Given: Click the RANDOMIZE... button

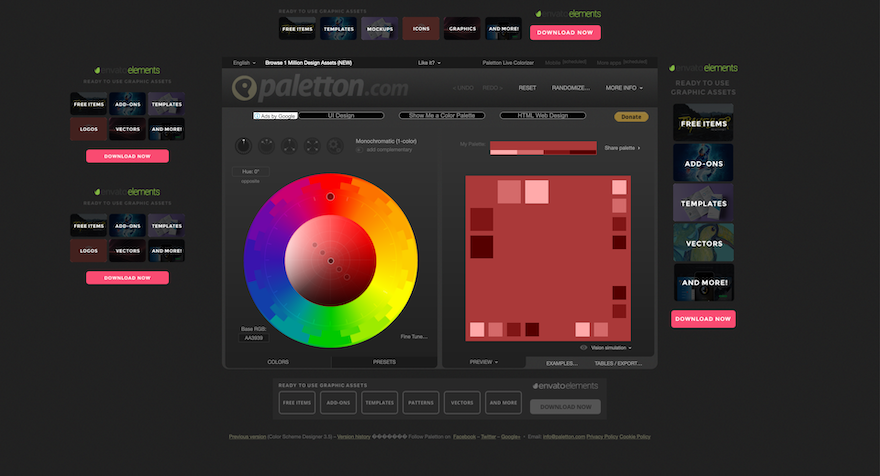Looking at the screenshot, I should 571,88.
